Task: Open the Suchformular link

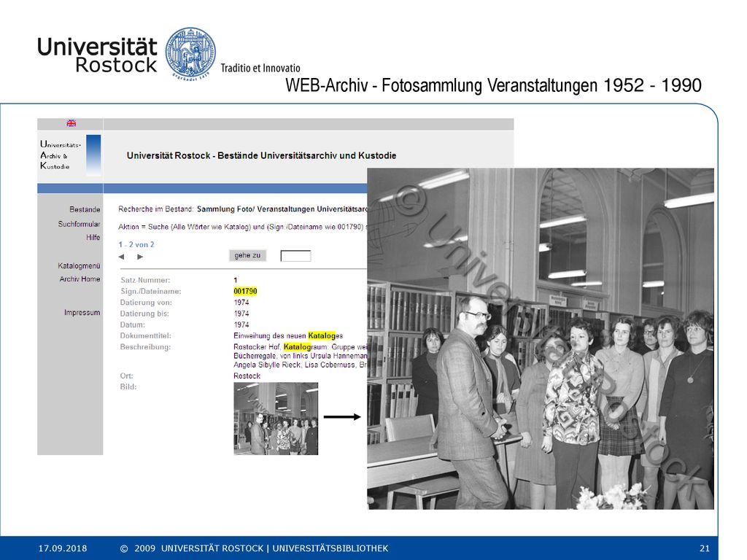Action: pyautogui.click(x=79, y=224)
